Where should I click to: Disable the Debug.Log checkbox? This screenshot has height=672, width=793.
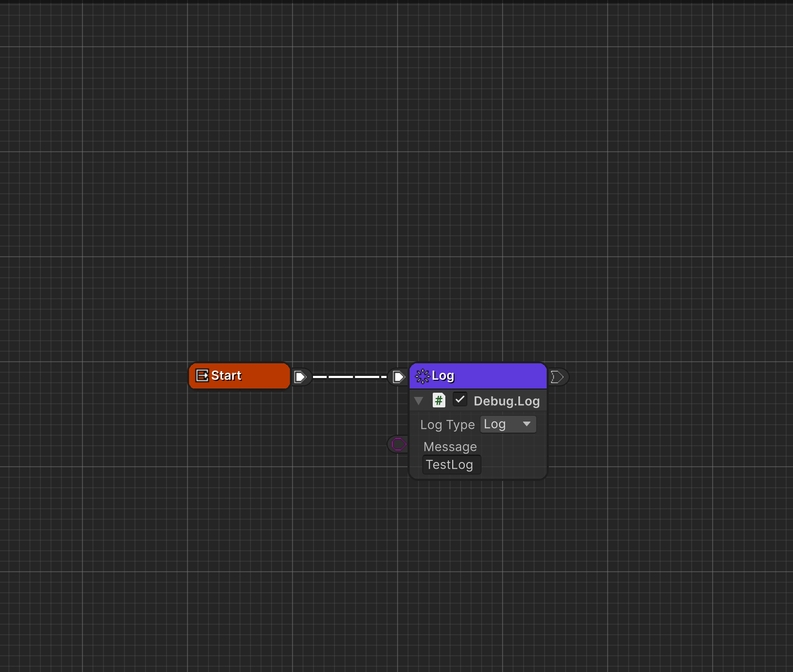coord(460,400)
